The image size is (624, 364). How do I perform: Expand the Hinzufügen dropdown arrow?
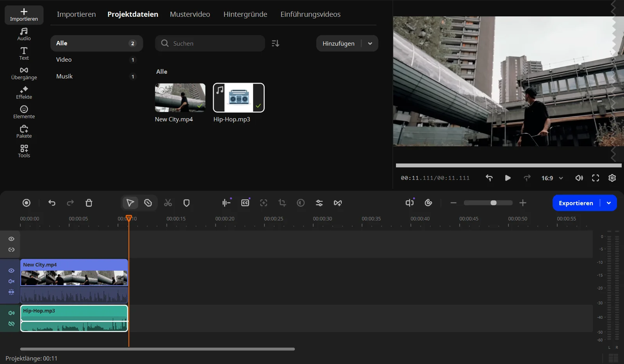coord(370,43)
